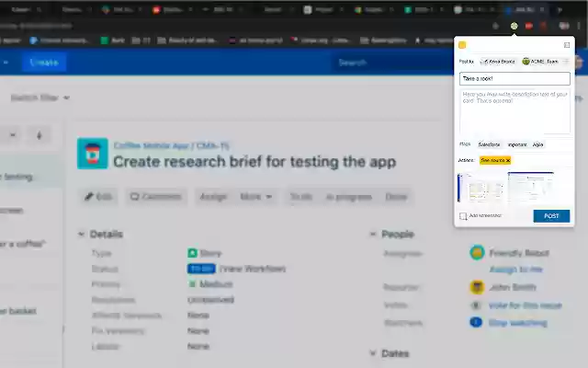Screen dimensions: 588x368
Task: Click the red extension icon in browser toolbar
Action: [529, 26]
